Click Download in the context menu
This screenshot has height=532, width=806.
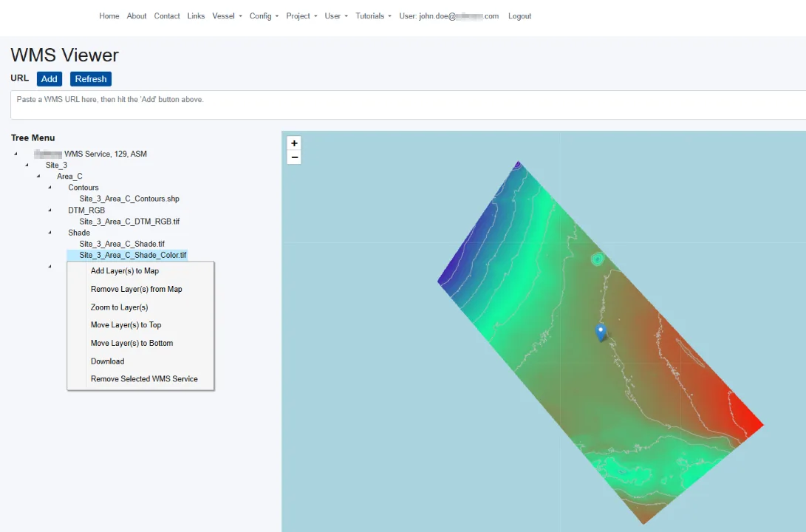pos(107,361)
